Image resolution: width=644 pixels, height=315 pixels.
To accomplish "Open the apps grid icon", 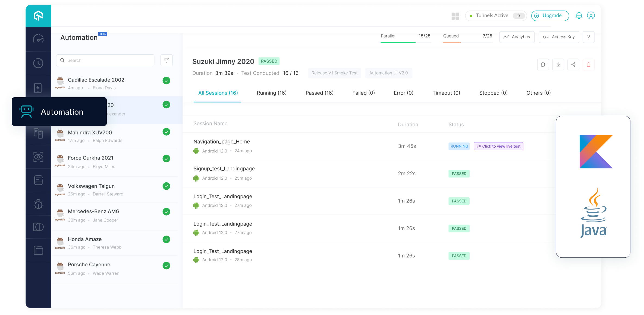I will coord(455,16).
